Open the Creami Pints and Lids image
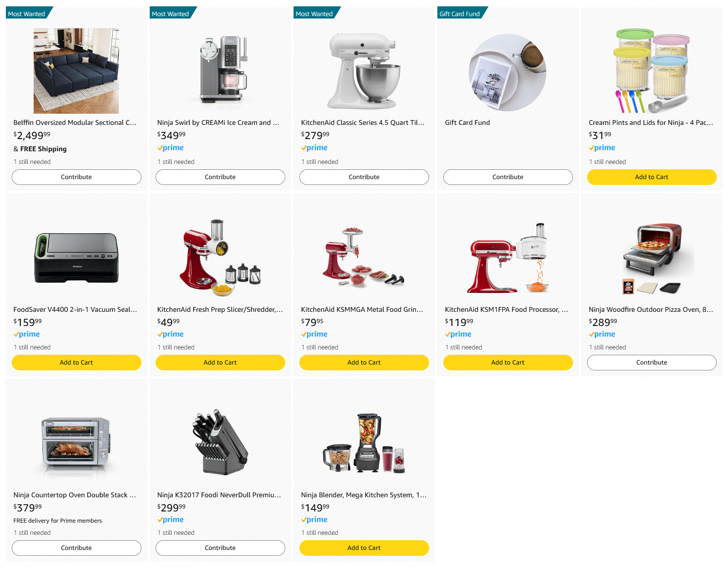The image size is (728, 570). click(x=651, y=71)
